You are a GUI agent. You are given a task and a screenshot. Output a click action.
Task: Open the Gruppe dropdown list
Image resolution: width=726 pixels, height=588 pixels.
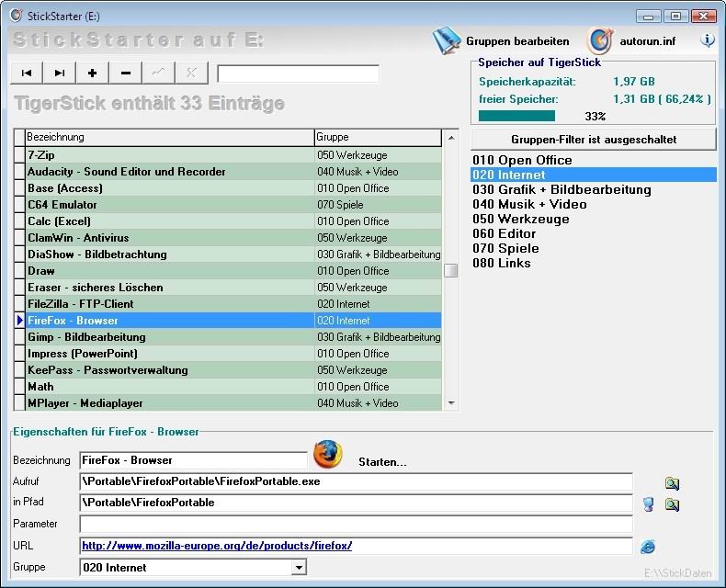pos(298,568)
